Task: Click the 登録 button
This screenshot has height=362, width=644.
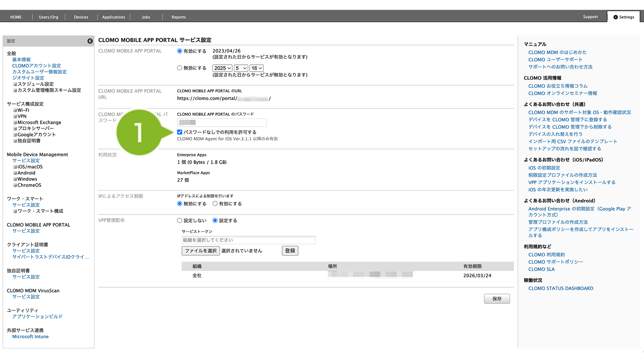Action: pos(290,251)
